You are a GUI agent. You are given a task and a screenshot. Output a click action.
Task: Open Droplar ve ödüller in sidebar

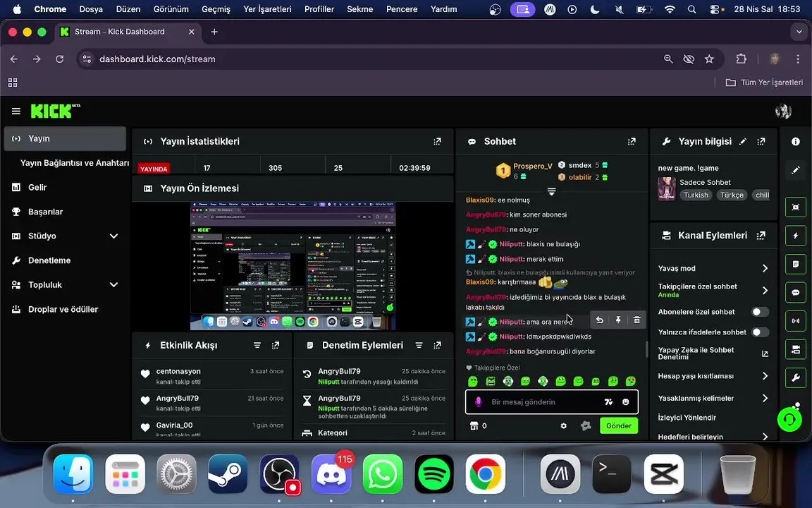[65, 309]
